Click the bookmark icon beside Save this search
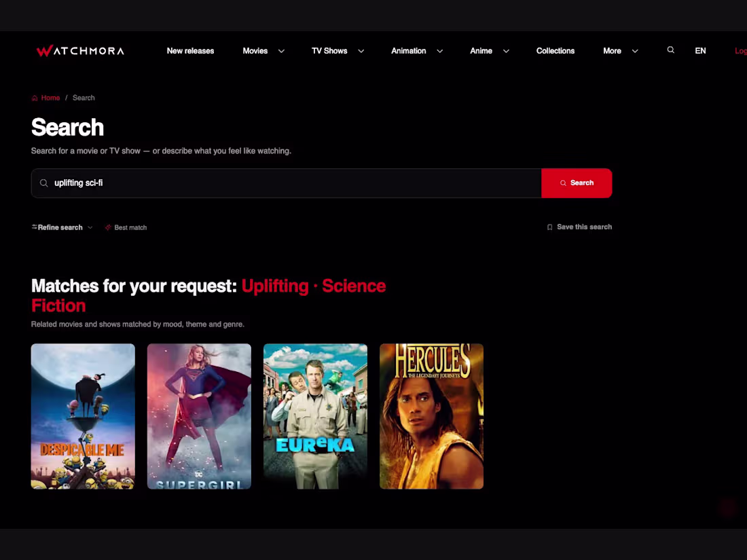747x560 pixels. [549, 227]
